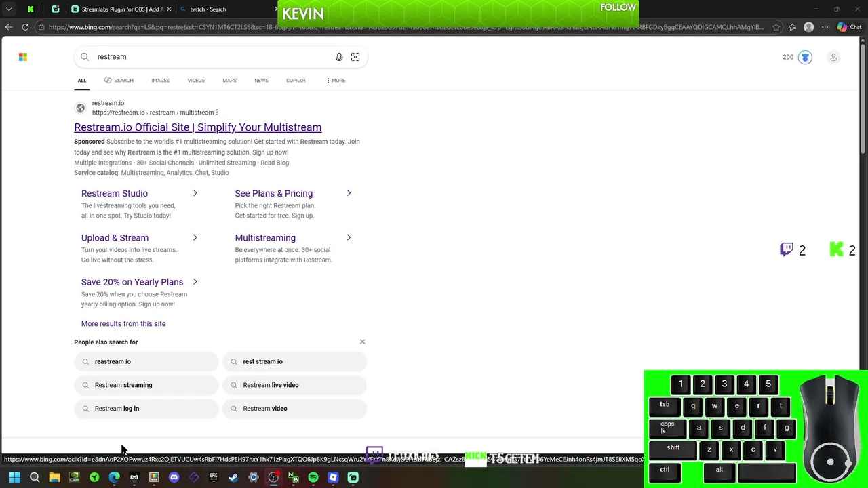Open ad options dots beside restream.io URL
The height and width of the screenshot is (488, 868).
tap(217, 113)
